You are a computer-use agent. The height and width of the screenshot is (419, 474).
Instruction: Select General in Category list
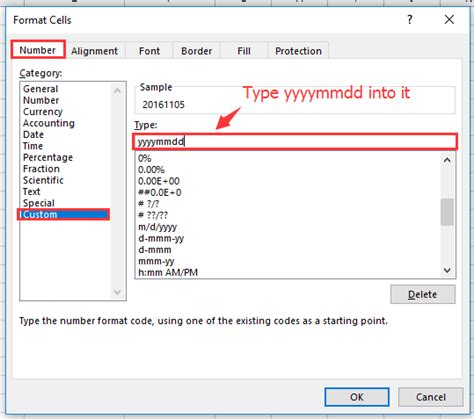[41, 89]
